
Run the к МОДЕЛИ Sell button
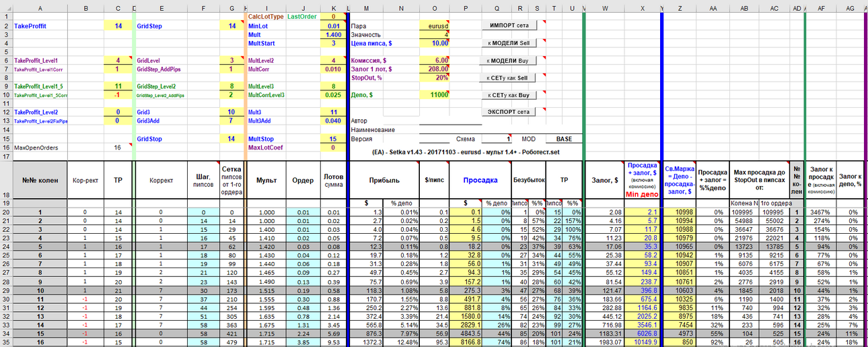(x=508, y=42)
